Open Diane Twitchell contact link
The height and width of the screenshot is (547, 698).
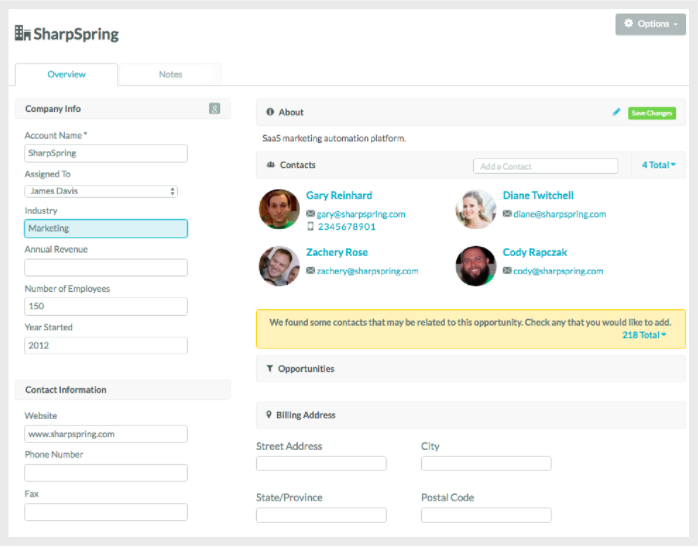coord(538,195)
